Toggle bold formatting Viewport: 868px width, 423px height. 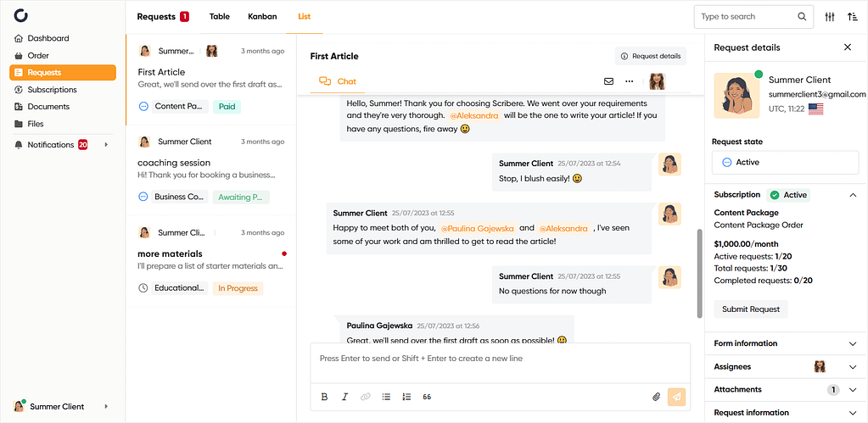(x=324, y=397)
